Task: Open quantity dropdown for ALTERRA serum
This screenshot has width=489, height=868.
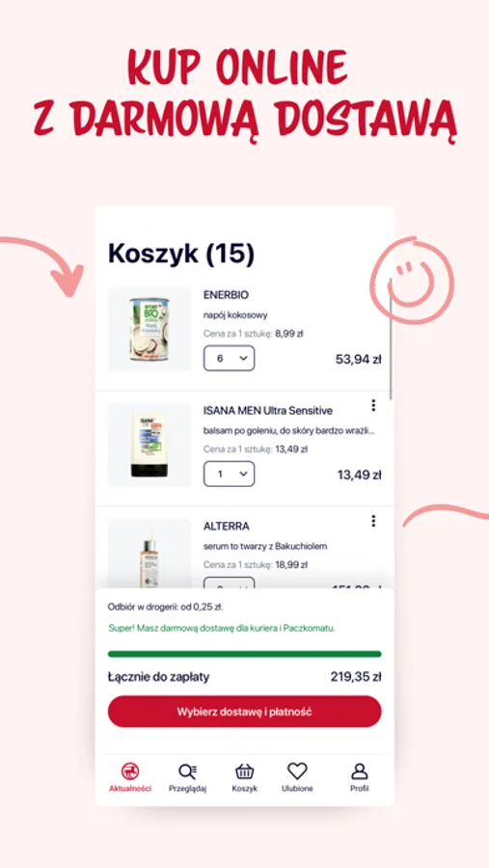Action: (229, 583)
